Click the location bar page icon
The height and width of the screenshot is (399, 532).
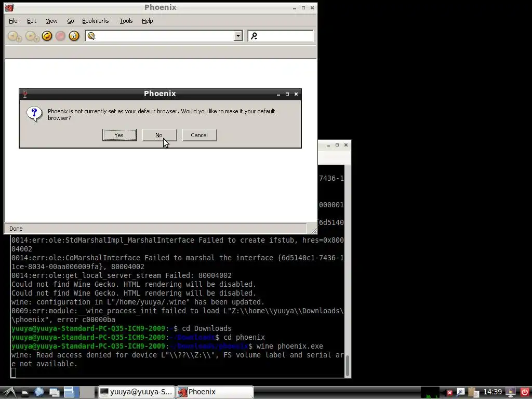(x=91, y=36)
